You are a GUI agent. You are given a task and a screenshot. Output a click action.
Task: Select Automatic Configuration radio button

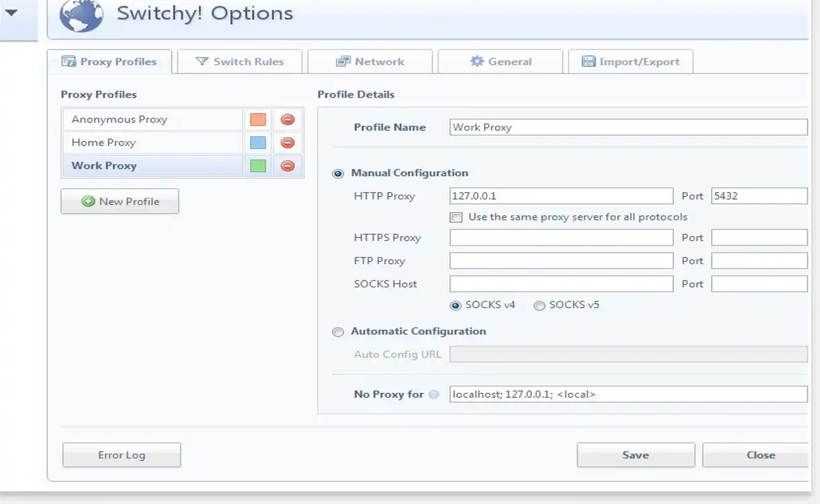coord(339,332)
